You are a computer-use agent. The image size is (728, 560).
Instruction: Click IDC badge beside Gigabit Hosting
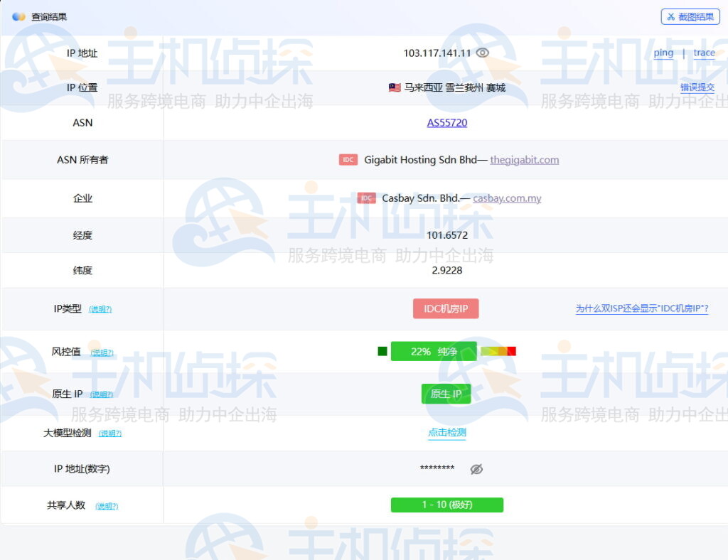click(348, 160)
